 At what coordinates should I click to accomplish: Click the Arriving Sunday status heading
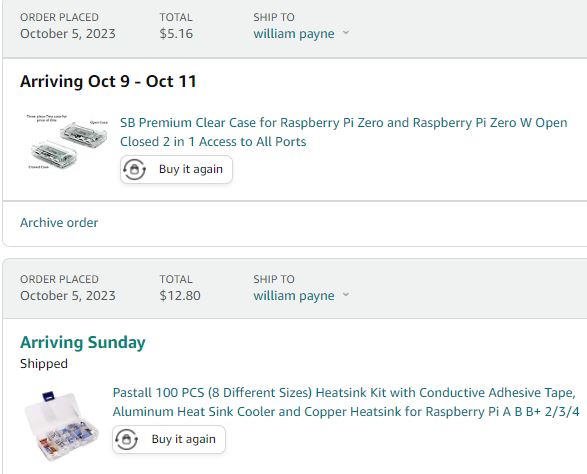[83, 343]
